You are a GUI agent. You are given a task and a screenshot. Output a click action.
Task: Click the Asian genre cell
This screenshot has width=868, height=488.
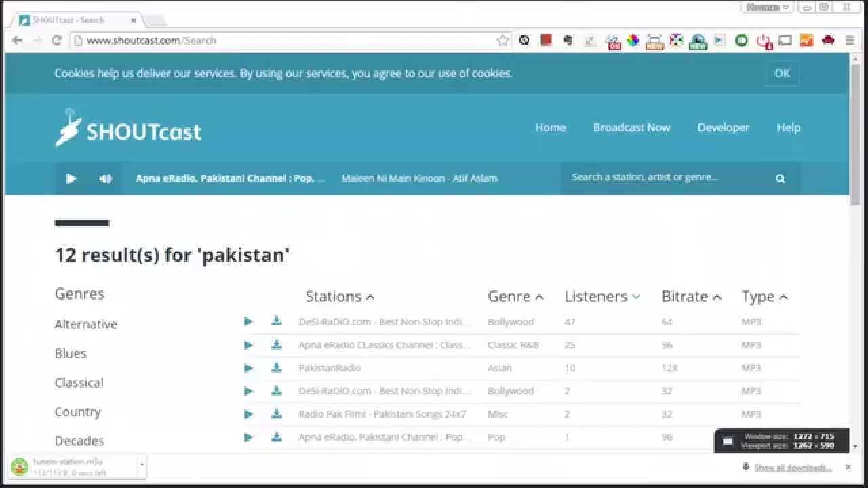tap(499, 368)
